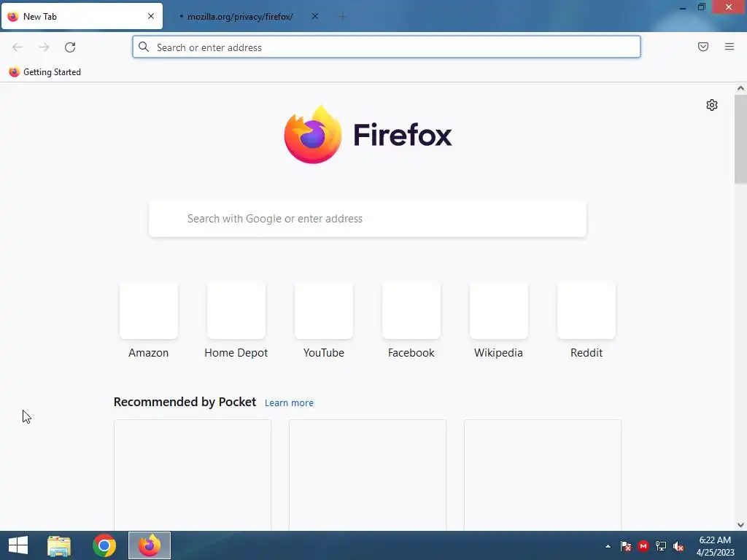
Task: Open Action Center flag tray icon
Action: pyautogui.click(x=625, y=546)
